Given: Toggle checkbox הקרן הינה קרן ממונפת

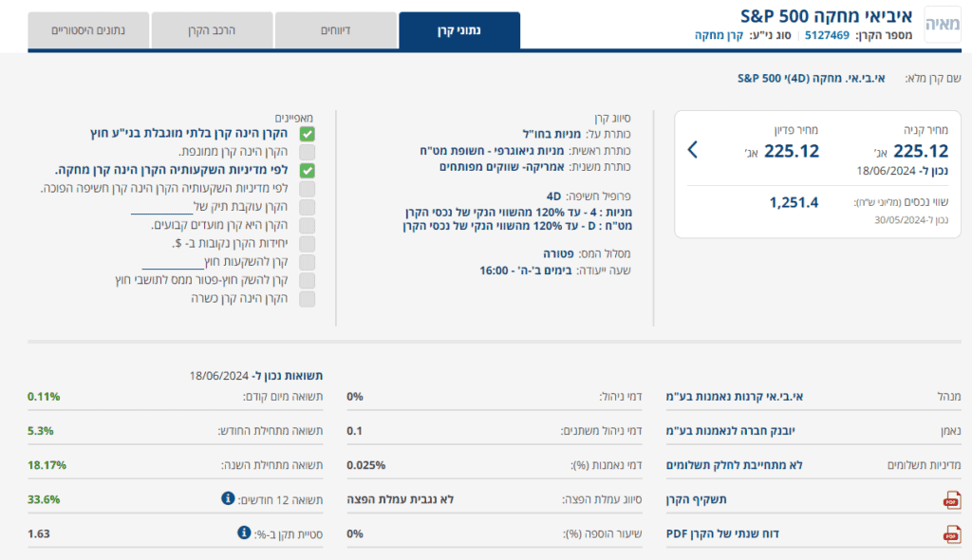Looking at the screenshot, I should point(307,152).
